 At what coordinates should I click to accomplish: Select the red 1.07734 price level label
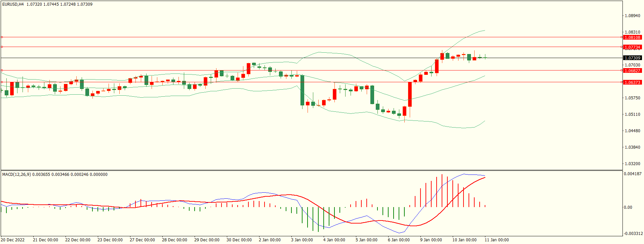tap(632, 47)
